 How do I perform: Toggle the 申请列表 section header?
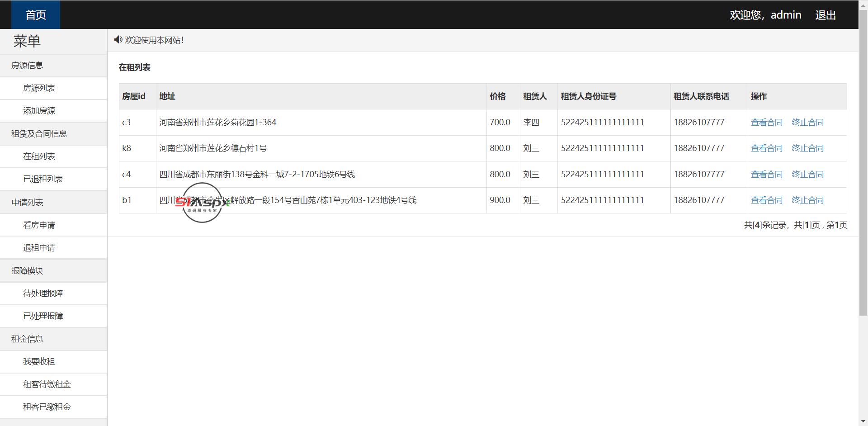pyautogui.click(x=27, y=202)
